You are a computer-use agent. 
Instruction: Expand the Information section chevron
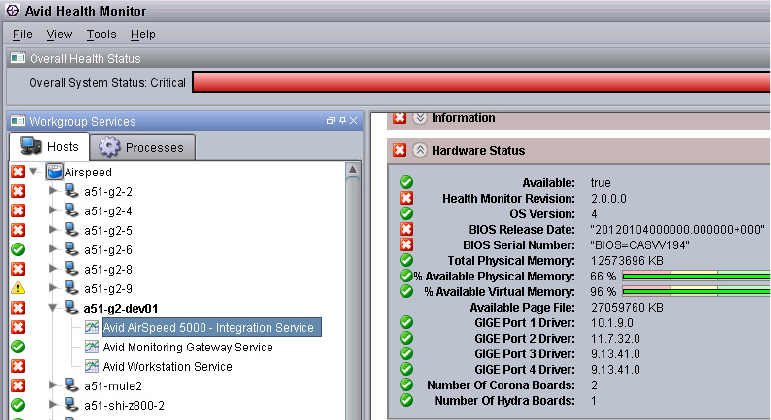(x=419, y=118)
